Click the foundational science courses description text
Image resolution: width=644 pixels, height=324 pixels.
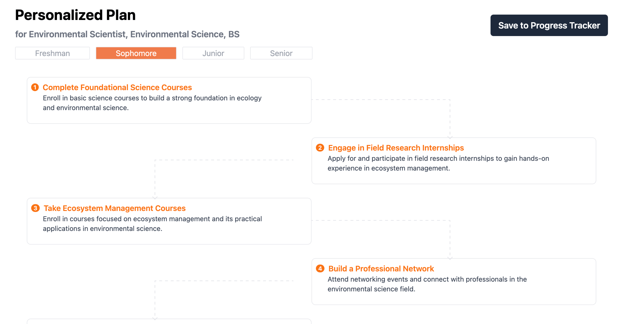tap(152, 103)
